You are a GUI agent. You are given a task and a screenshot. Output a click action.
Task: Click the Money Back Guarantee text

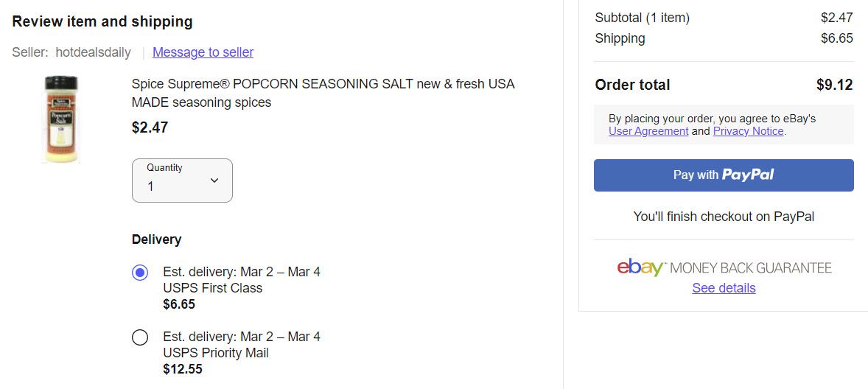pos(751,268)
